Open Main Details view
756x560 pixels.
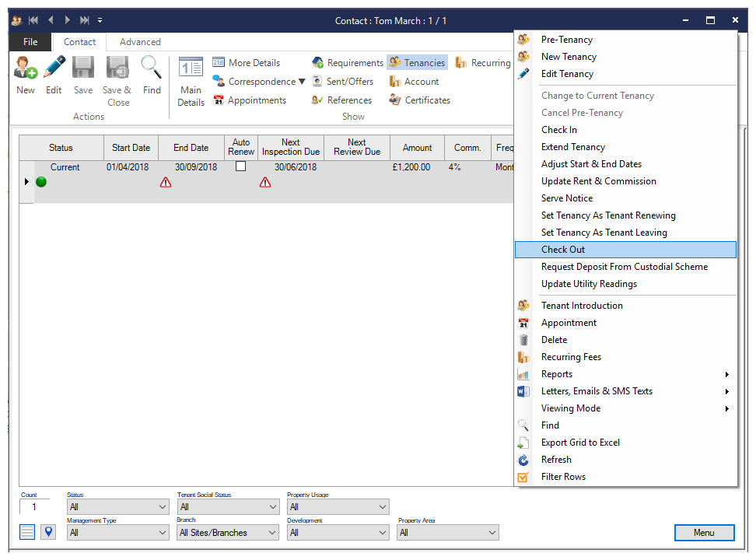point(191,82)
